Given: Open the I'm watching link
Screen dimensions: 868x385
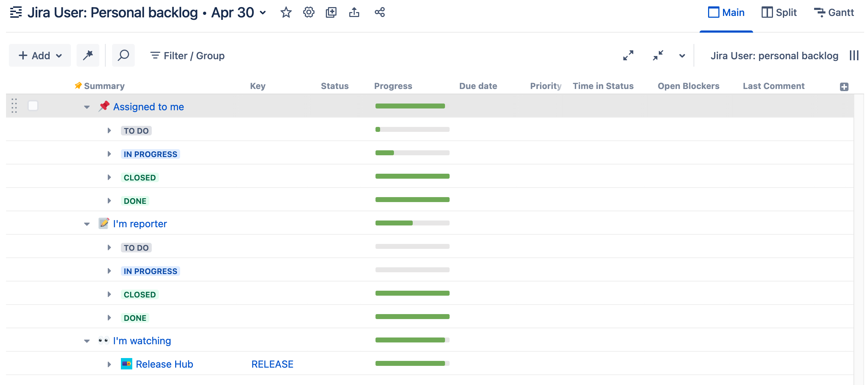Looking at the screenshot, I should pos(142,341).
